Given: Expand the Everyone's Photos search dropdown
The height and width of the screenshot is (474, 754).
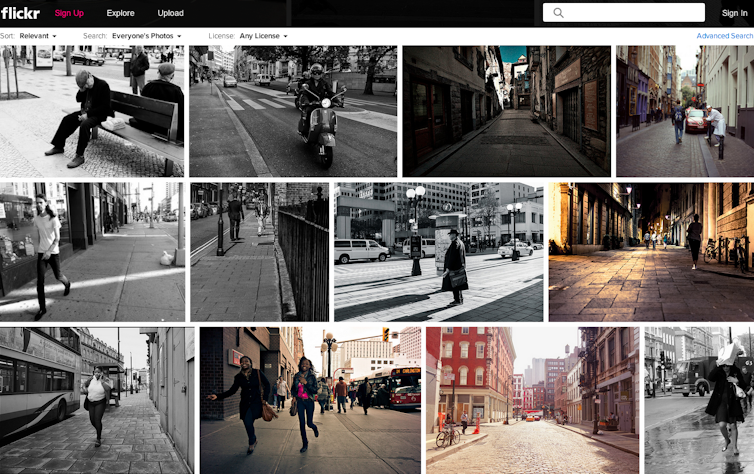Looking at the screenshot, I should [146, 36].
